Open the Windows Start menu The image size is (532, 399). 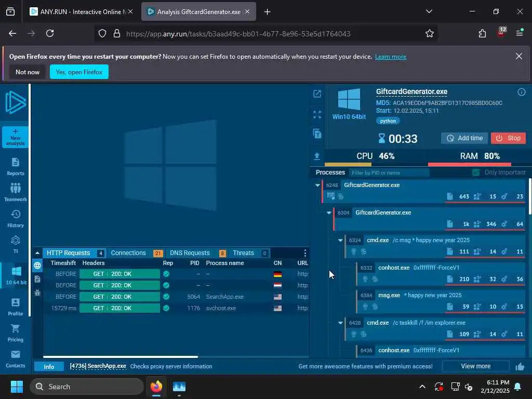17,387
